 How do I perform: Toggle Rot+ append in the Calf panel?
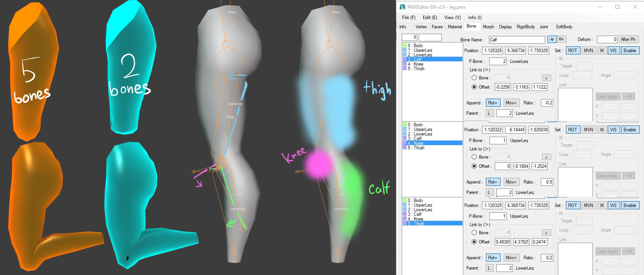point(493,103)
